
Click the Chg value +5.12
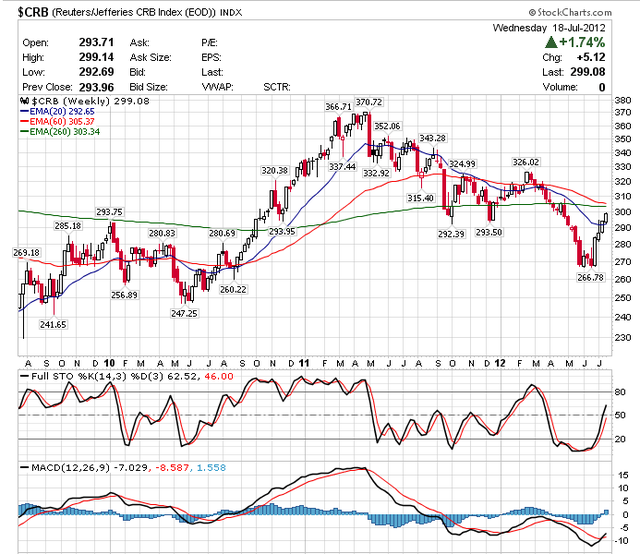click(591, 57)
